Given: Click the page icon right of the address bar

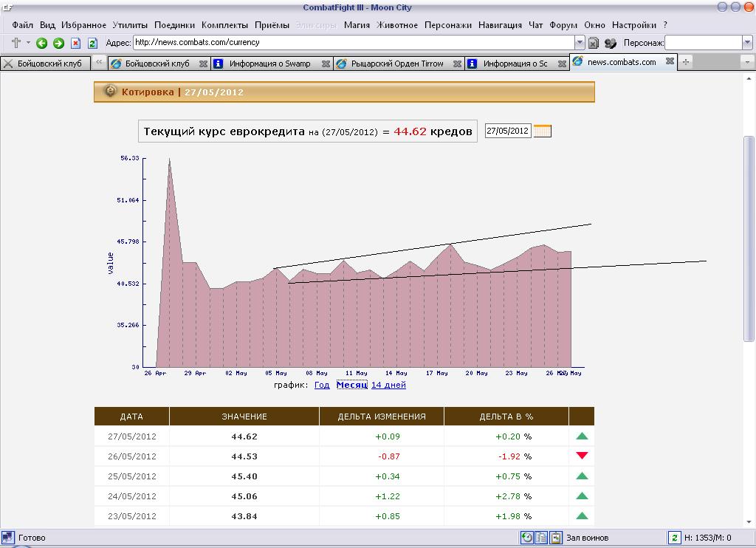Looking at the screenshot, I should (x=594, y=43).
